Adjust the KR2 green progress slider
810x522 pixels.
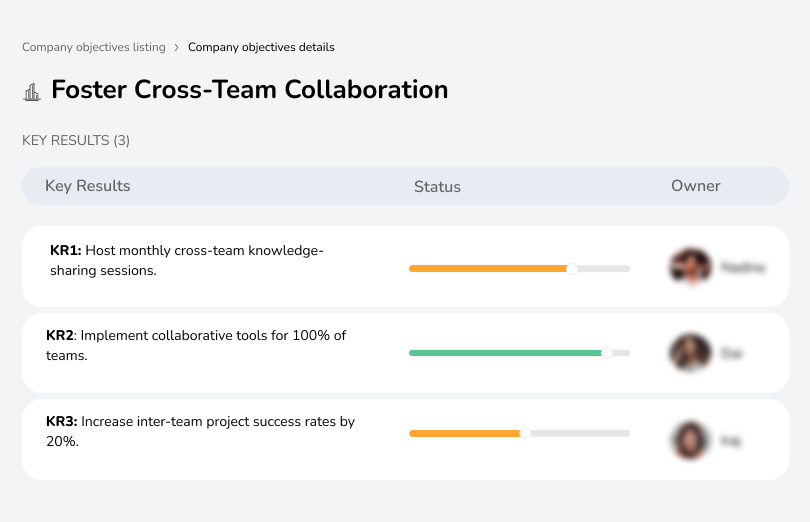pos(519,353)
